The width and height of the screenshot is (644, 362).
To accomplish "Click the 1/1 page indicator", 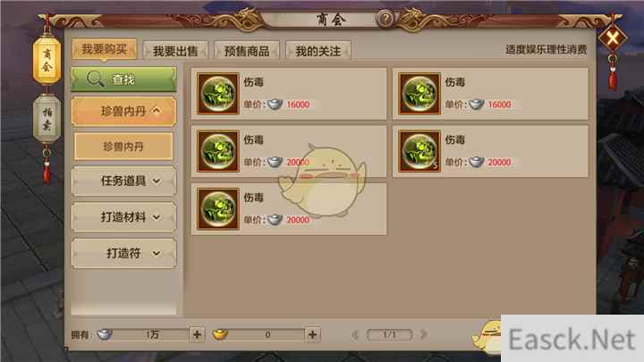I will [x=389, y=335].
